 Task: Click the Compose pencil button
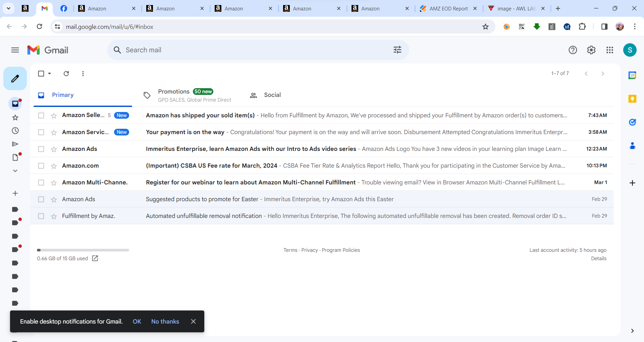point(15,78)
